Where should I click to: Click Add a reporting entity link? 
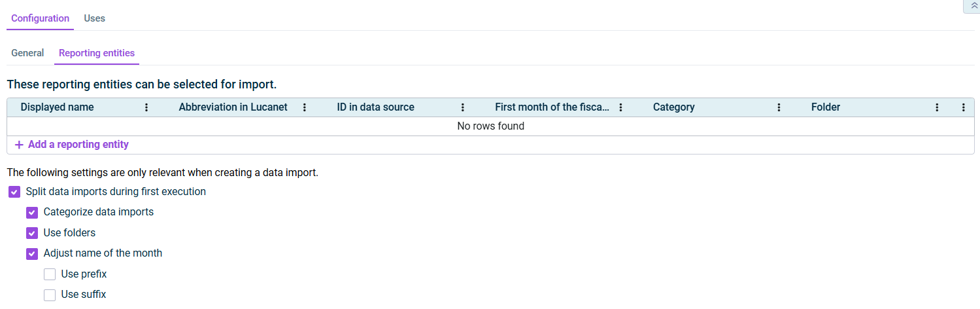click(78, 145)
